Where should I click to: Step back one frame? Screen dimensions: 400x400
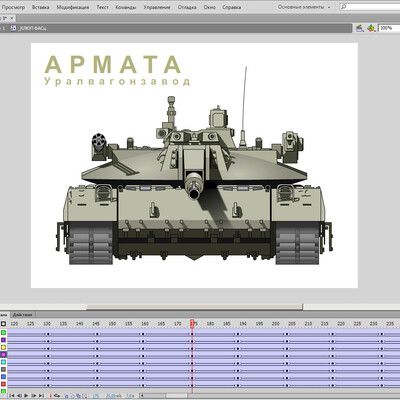[19, 396]
